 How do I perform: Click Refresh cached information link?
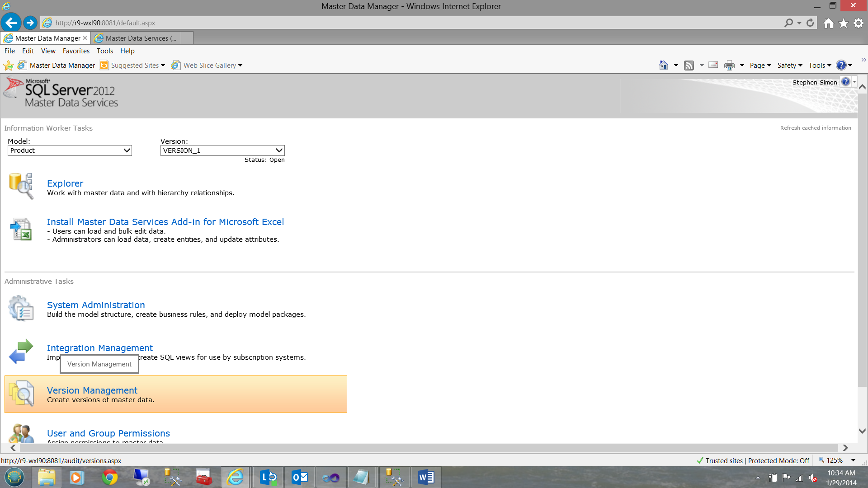click(815, 128)
